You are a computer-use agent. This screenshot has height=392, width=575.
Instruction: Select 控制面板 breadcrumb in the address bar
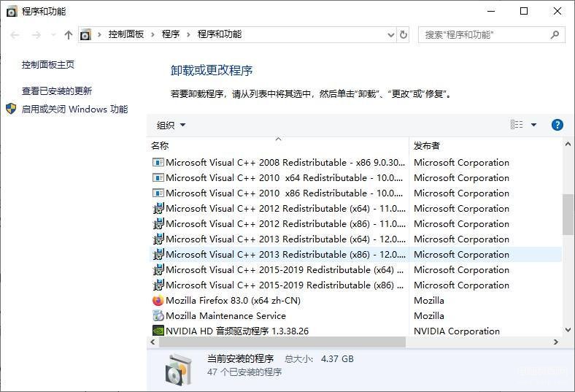(126, 34)
